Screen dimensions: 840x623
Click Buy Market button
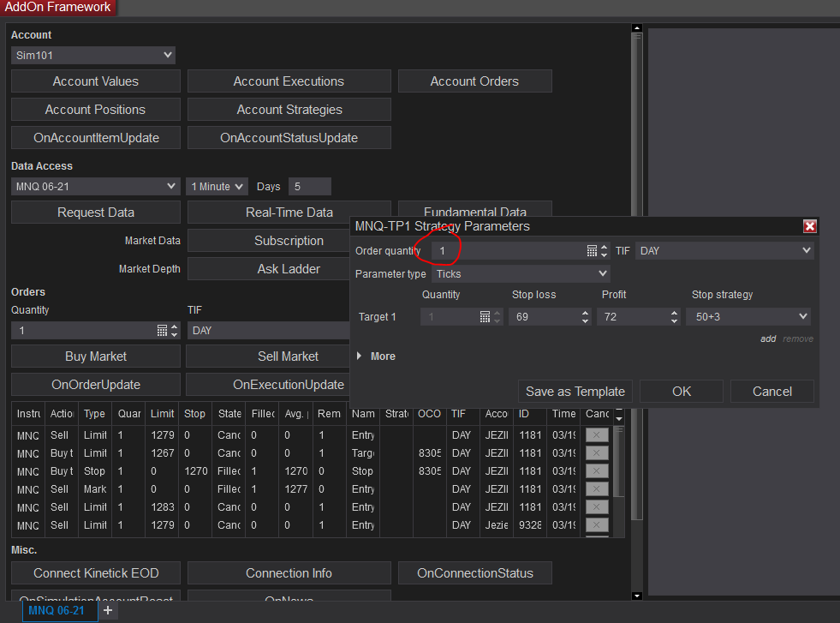pyautogui.click(x=95, y=356)
